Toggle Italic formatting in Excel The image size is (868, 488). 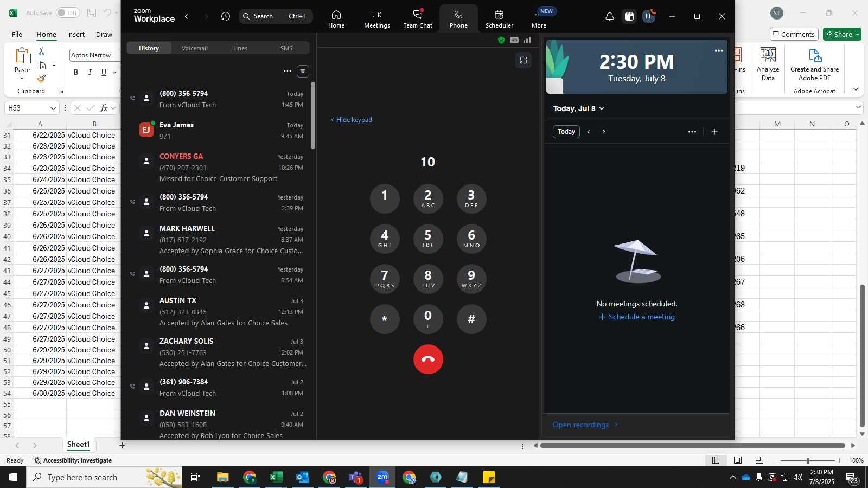(x=90, y=72)
